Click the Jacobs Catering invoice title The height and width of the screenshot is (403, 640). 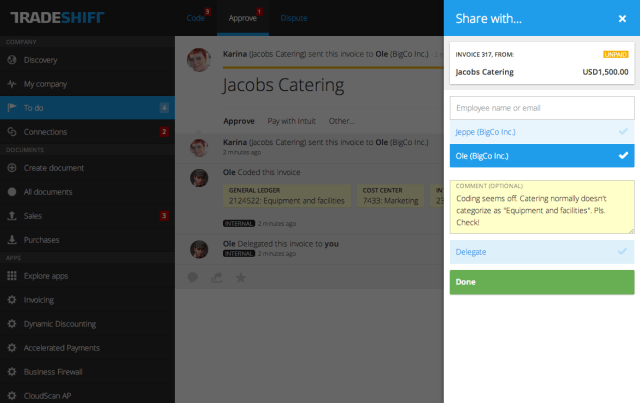[283, 85]
